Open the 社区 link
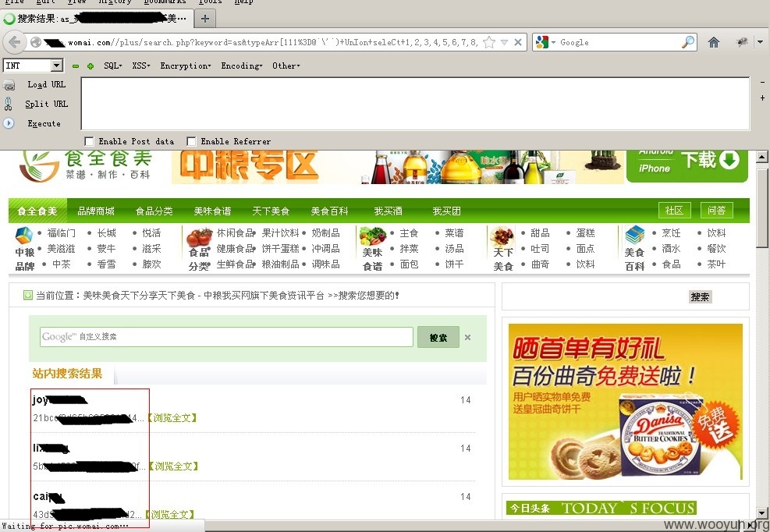 674,211
